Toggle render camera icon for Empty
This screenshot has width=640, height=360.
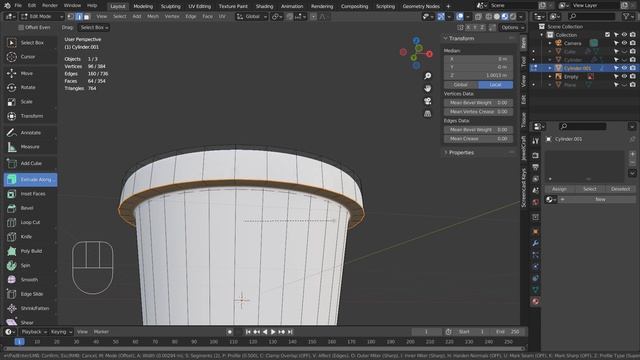tap(632, 76)
